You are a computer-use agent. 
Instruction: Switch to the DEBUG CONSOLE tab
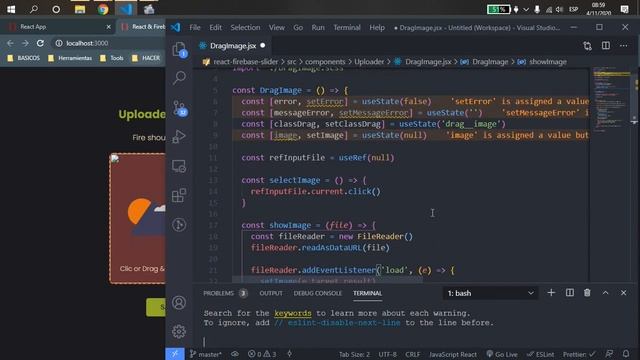(x=318, y=293)
